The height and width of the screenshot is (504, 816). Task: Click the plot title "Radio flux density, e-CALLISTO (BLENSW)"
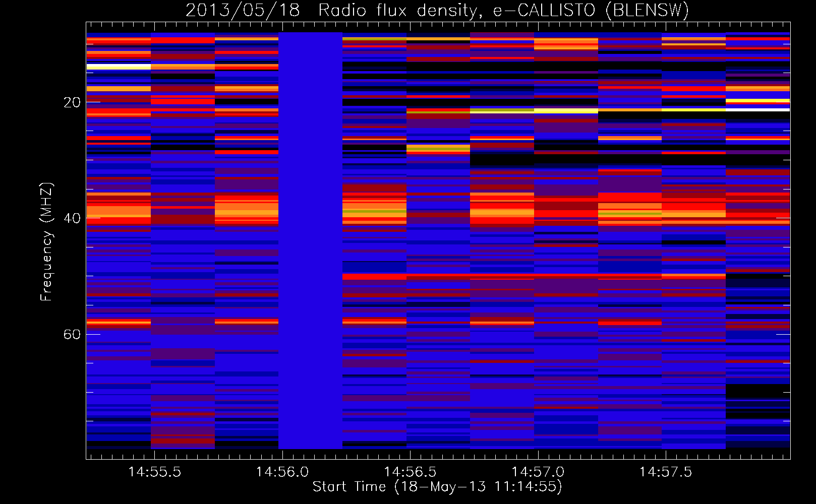[503, 11]
